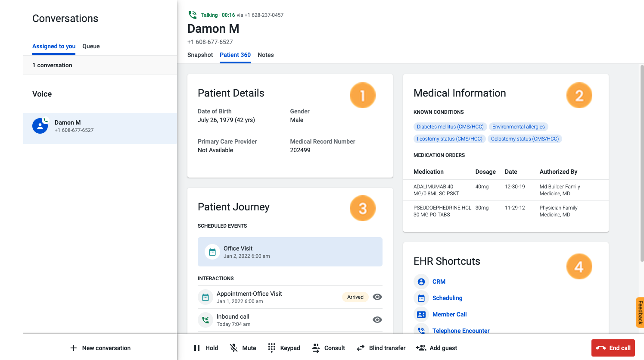Click the Ileostomy status (CMS/HCC) tag
This screenshot has height=360, width=644.
pyautogui.click(x=449, y=139)
